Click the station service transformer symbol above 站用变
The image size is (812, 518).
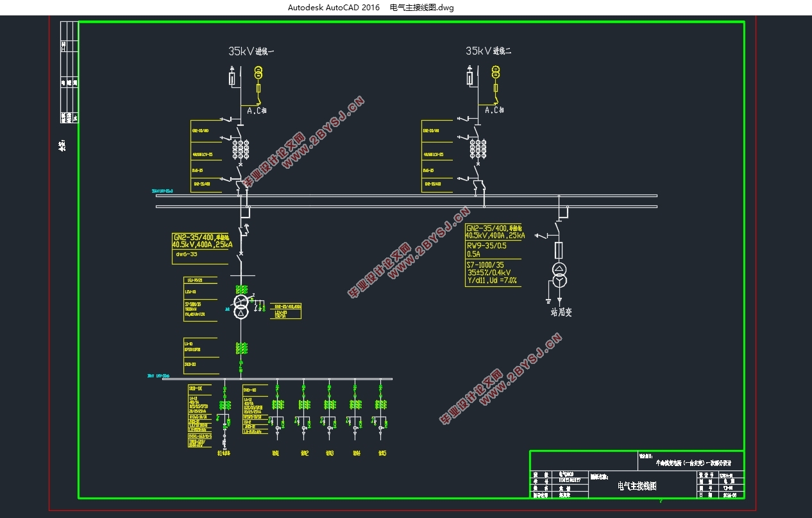click(x=559, y=275)
